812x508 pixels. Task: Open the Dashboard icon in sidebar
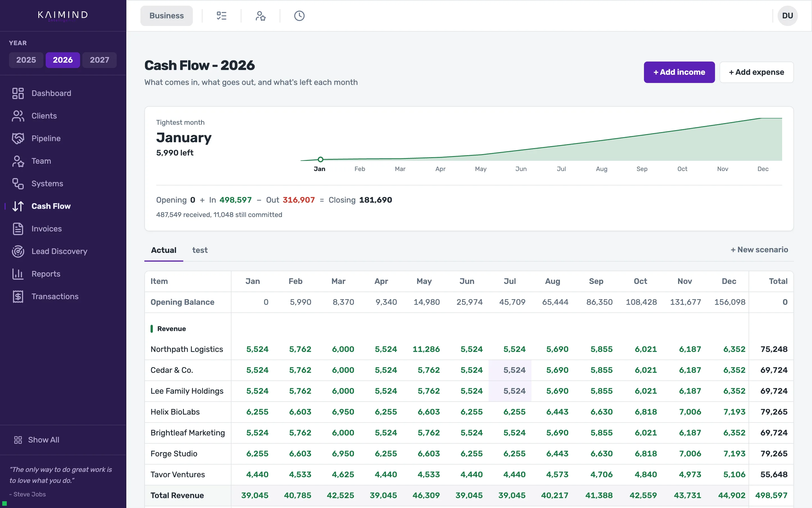[x=18, y=93]
